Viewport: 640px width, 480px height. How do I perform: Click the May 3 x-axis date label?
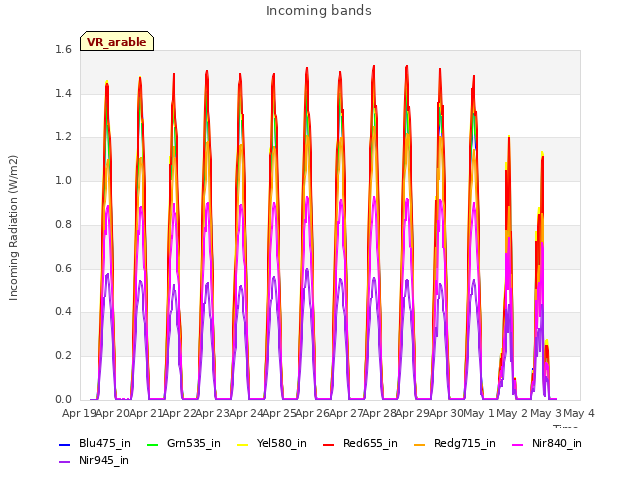tap(546, 413)
